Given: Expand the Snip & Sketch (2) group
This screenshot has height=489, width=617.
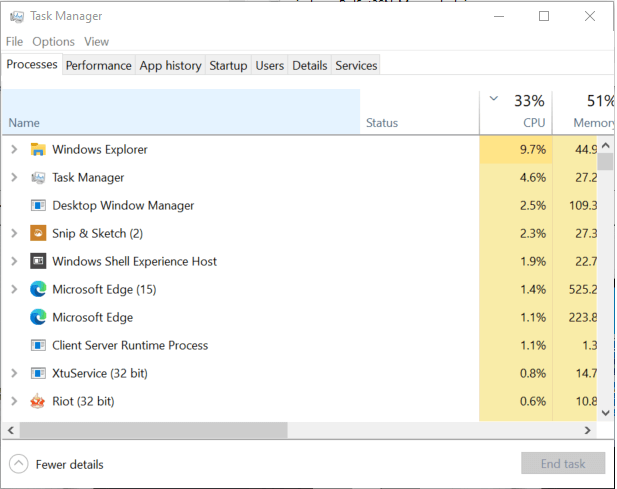Looking at the screenshot, I should tap(14, 233).
